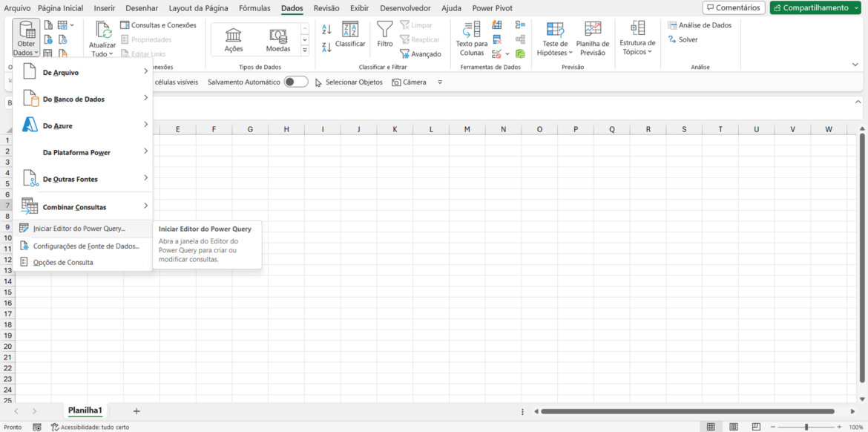Expand the Tipos de Dados gallery more arrow
The image size is (868, 432).
304,50
